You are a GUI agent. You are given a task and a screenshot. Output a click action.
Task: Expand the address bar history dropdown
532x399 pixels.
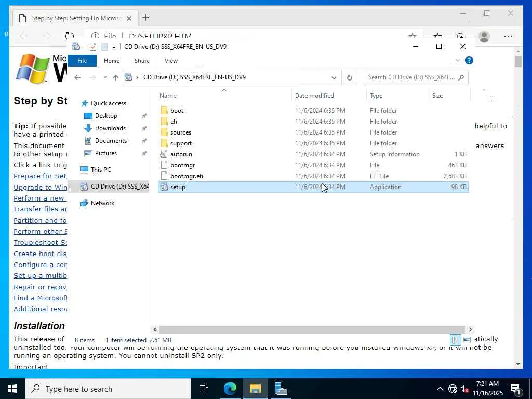click(x=334, y=78)
